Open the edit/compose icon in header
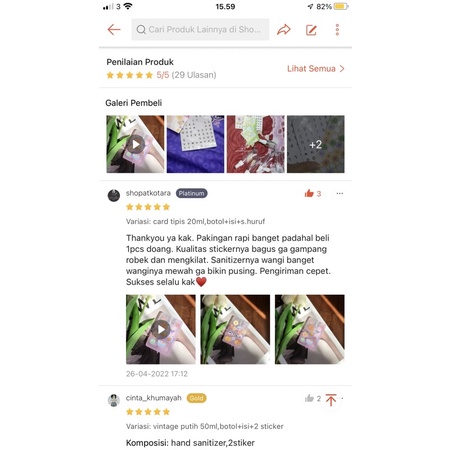This screenshot has width=450, height=450. coord(311,30)
